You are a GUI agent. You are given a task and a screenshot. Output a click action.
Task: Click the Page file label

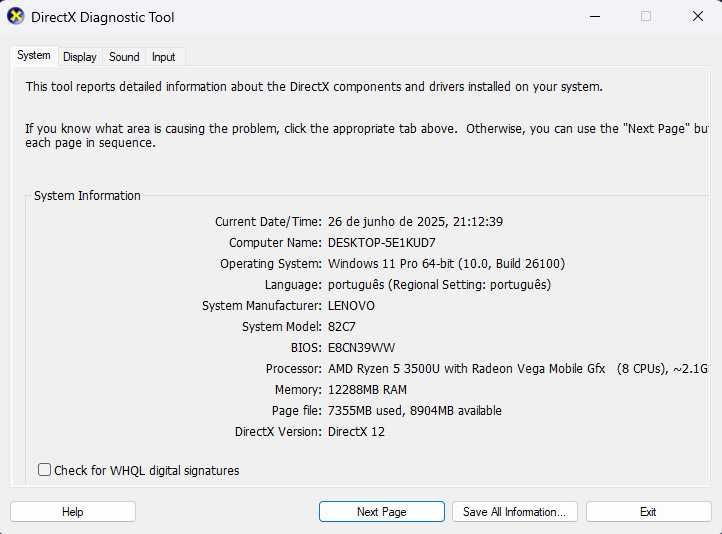[x=297, y=411]
